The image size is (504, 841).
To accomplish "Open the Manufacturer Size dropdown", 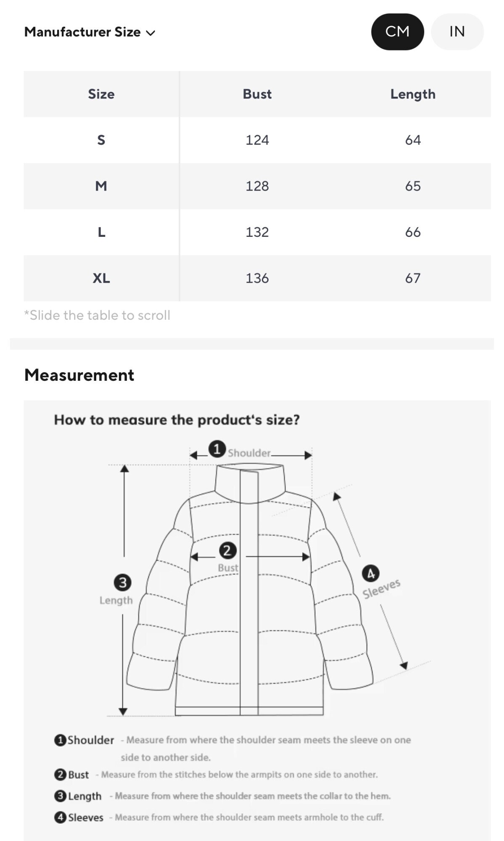I will coord(82,32).
